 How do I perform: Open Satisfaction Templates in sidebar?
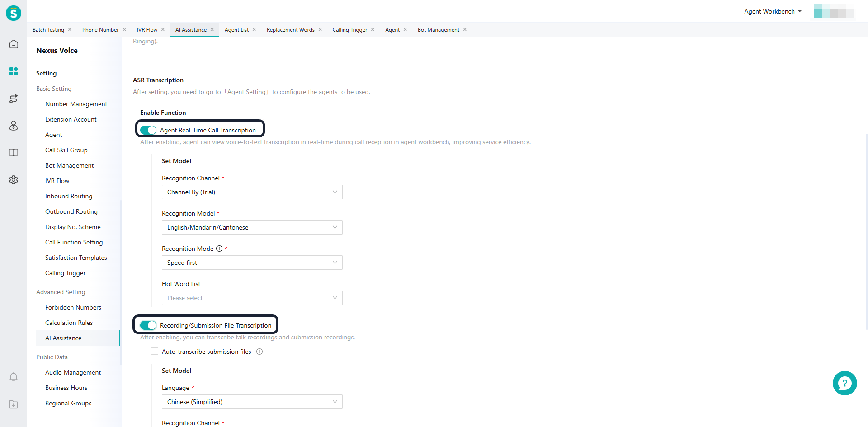(x=76, y=258)
